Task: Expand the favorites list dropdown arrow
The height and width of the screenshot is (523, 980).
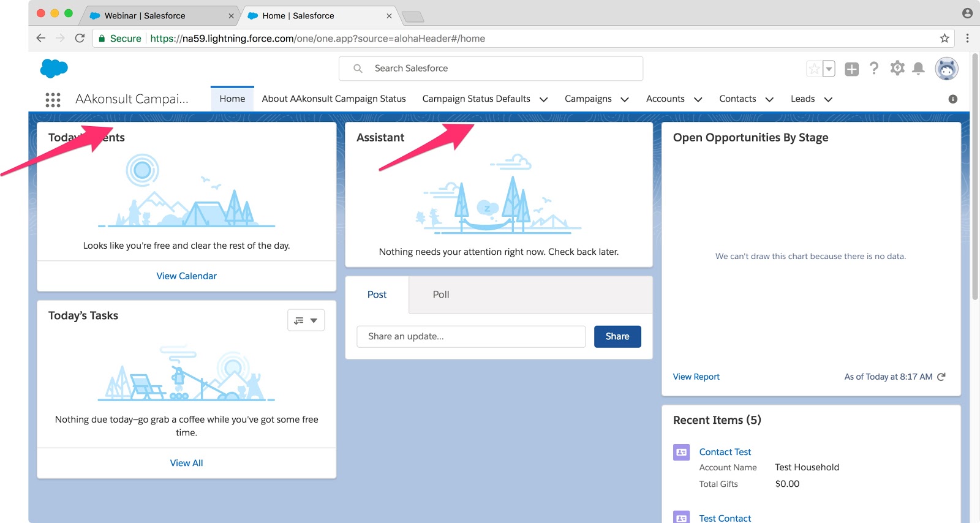Action: (829, 69)
